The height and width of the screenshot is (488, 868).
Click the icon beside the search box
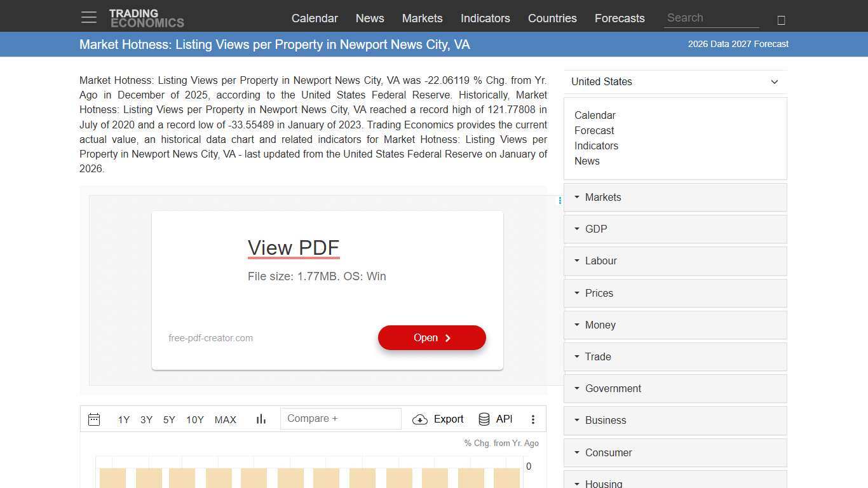pyautogui.click(x=781, y=20)
